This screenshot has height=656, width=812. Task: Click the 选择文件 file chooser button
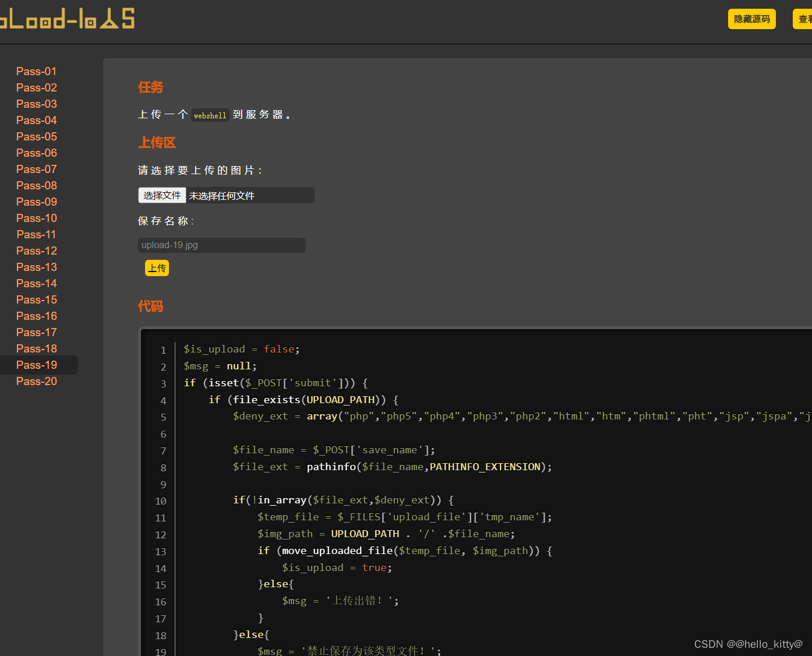(x=162, y=195)
